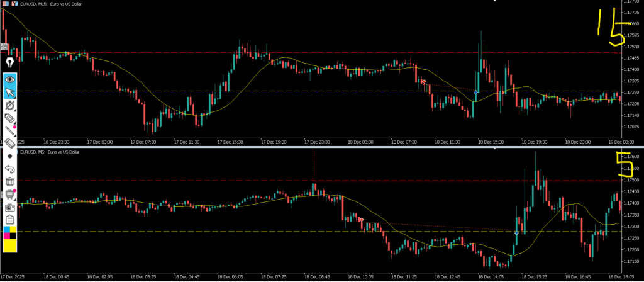Click the '18 Dec 03:25' time label
The width and height of the screenshot is (644, 282).
point(143,277)
